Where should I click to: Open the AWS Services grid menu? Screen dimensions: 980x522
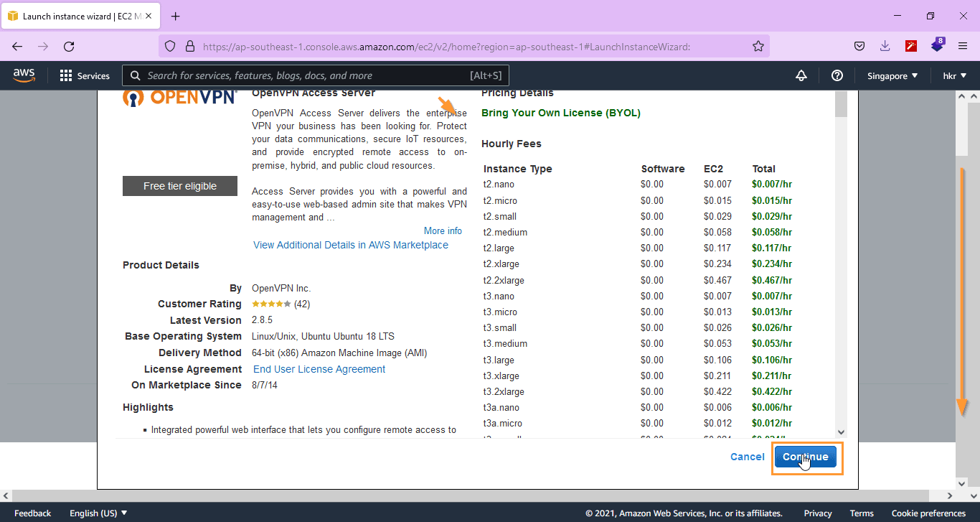(85, 75)
